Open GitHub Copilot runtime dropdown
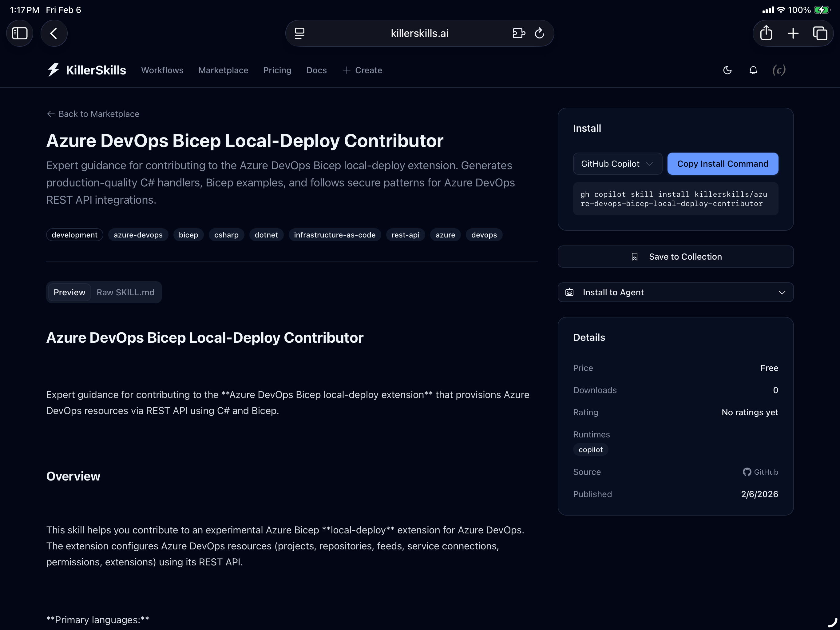The height and width of the screenshot is (630, 840). (x=617, y=164)
